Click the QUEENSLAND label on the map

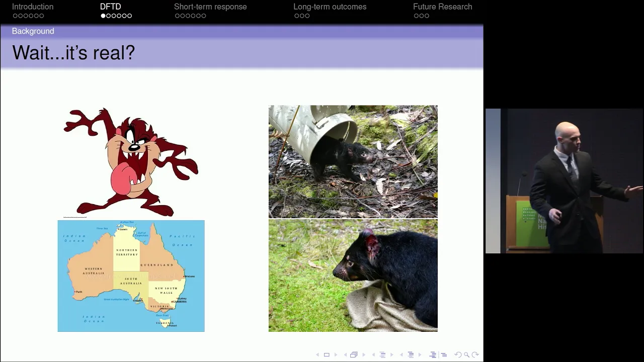pyautogui.click(x=157, y=265)
